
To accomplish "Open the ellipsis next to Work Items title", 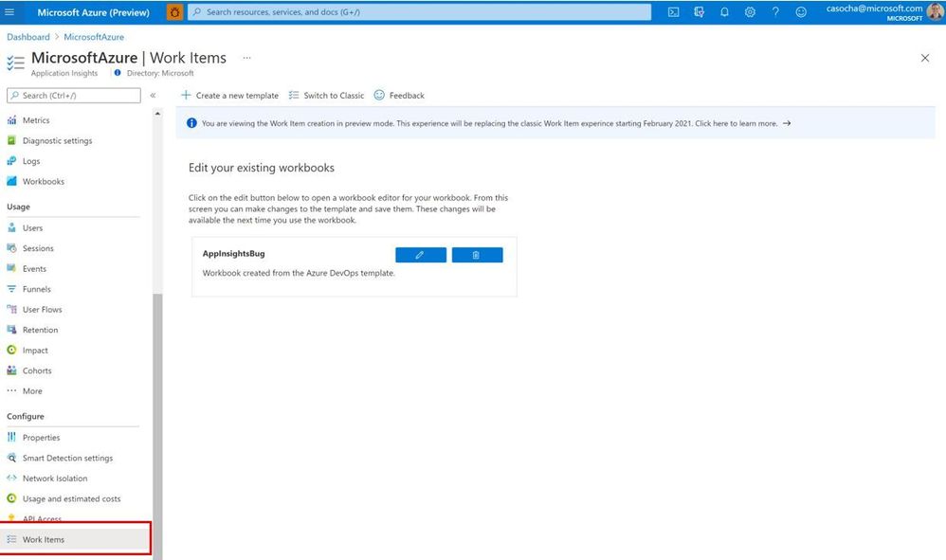I will pos(246,58).
